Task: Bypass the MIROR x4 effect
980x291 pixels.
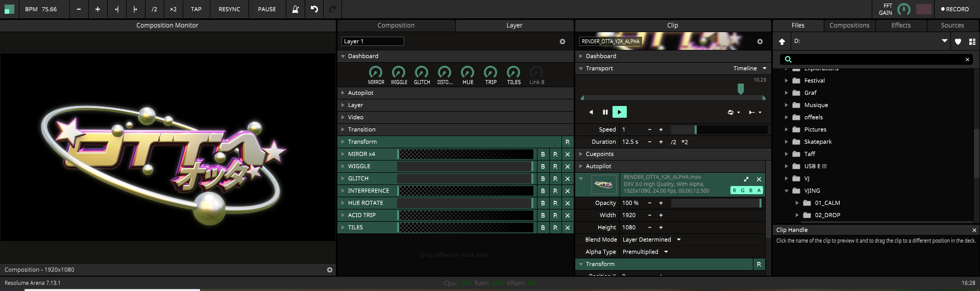Action: pyautogui.click(x=543, y=154)
